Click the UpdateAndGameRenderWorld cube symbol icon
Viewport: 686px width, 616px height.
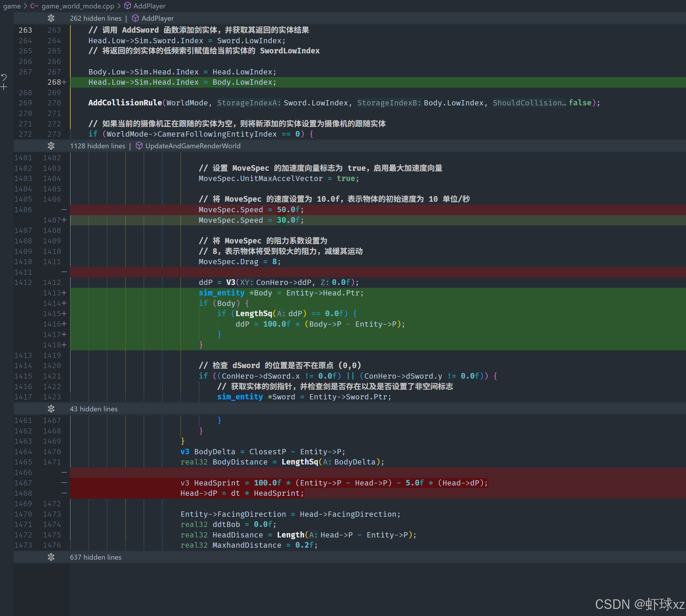coord(139,146)
